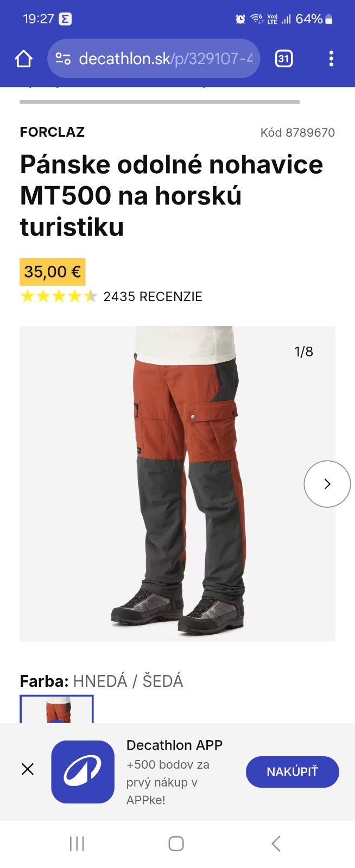This screenshot has height=868, width=355.
Task: Tap the decathlon.sk URL address field
Action: [154, 59]
